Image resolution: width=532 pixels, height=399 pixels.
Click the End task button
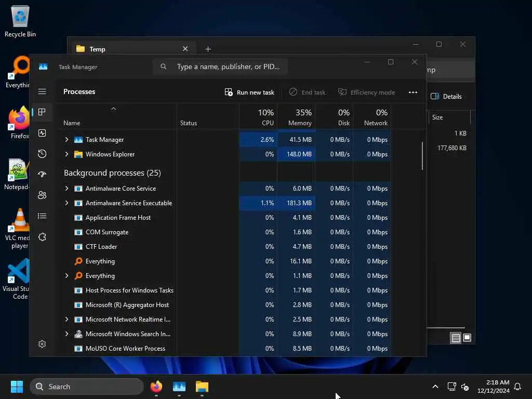click(307, 92)
